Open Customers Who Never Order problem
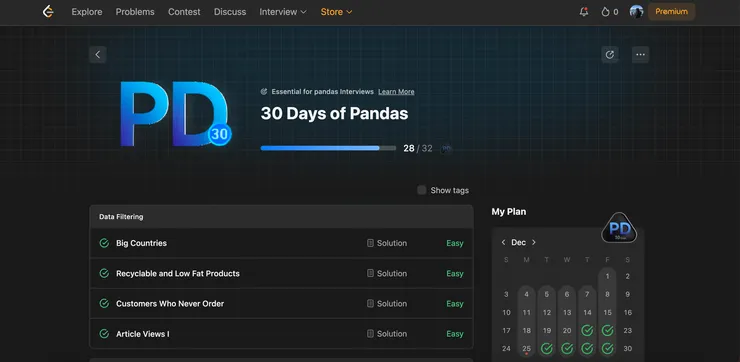Screen dimensions: 740x362 coord(170,303)
